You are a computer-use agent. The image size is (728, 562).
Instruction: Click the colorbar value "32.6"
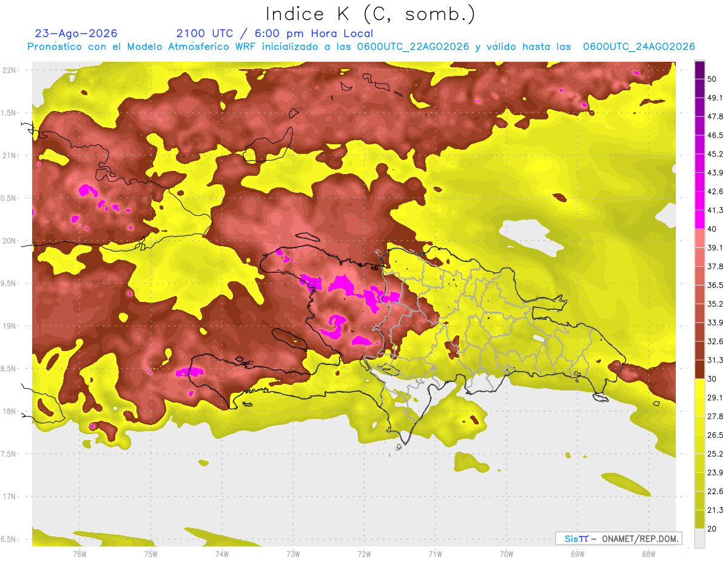(x=715, y=341)
